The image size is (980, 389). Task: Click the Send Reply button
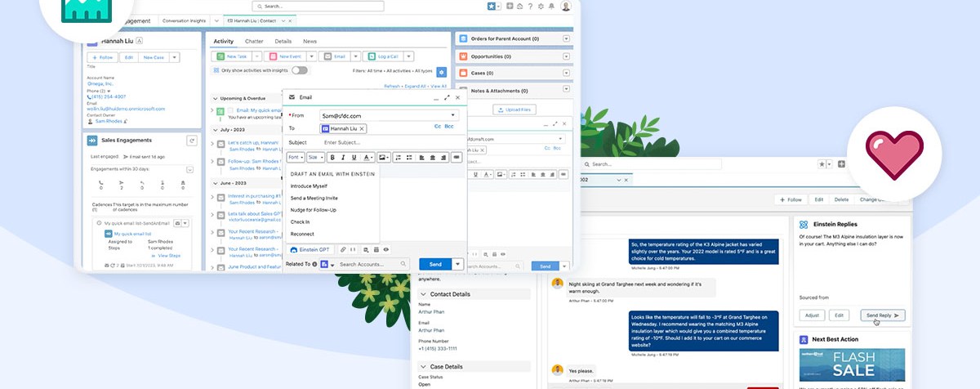(883, 315)
